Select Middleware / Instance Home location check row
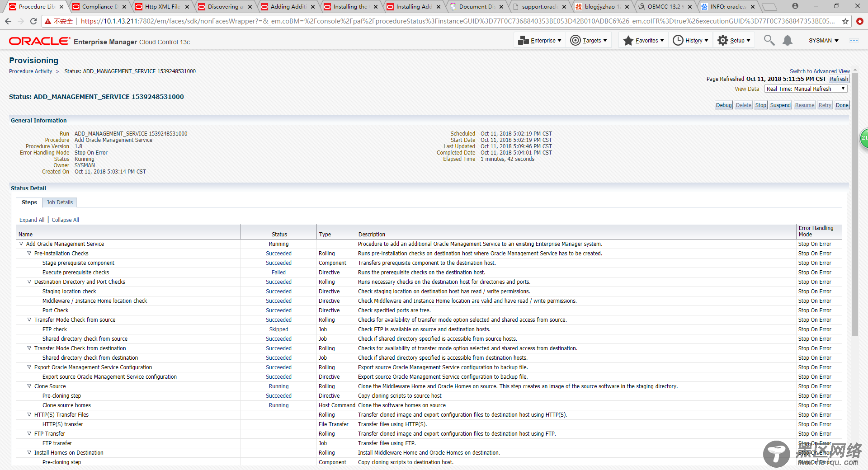The height and width of the screenshot is (470, 868). [x=429, y=301]
